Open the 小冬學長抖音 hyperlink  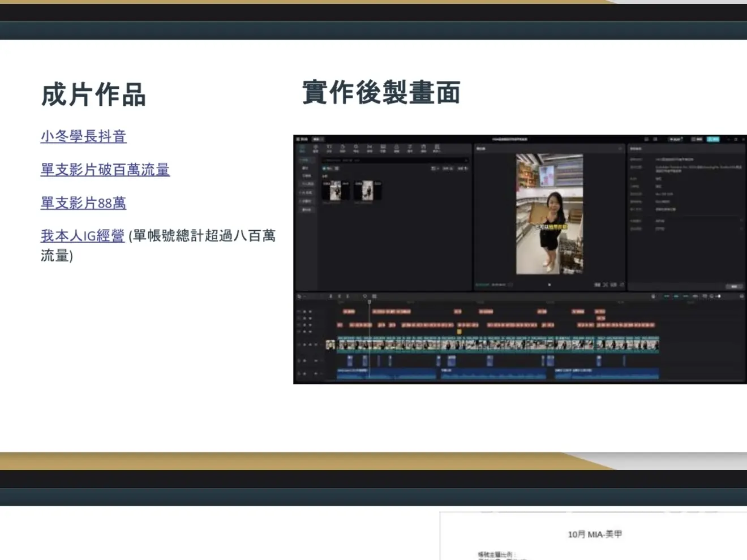click(x=83, y=136)
